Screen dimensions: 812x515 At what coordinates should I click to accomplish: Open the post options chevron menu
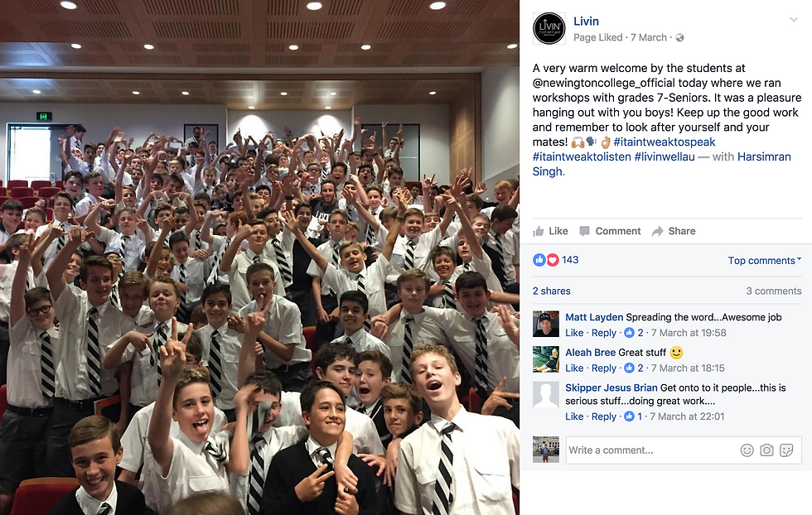(x=794, y=20)
